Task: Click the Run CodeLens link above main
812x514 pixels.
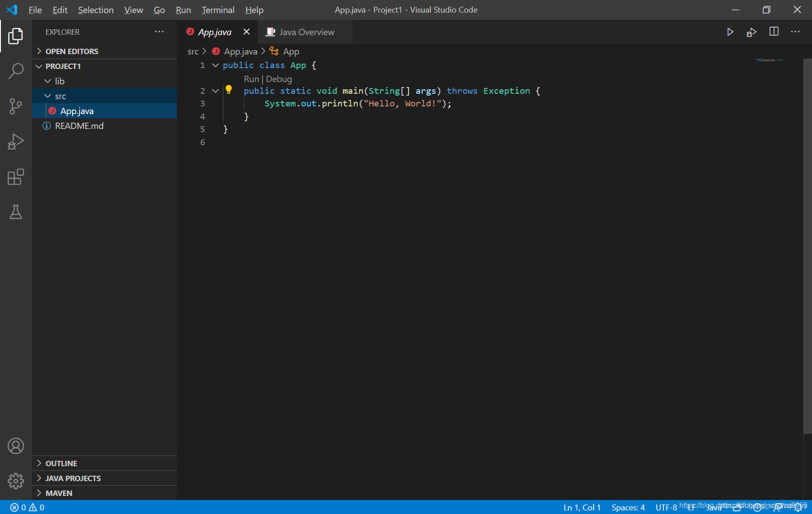Action: pos(251,79)
